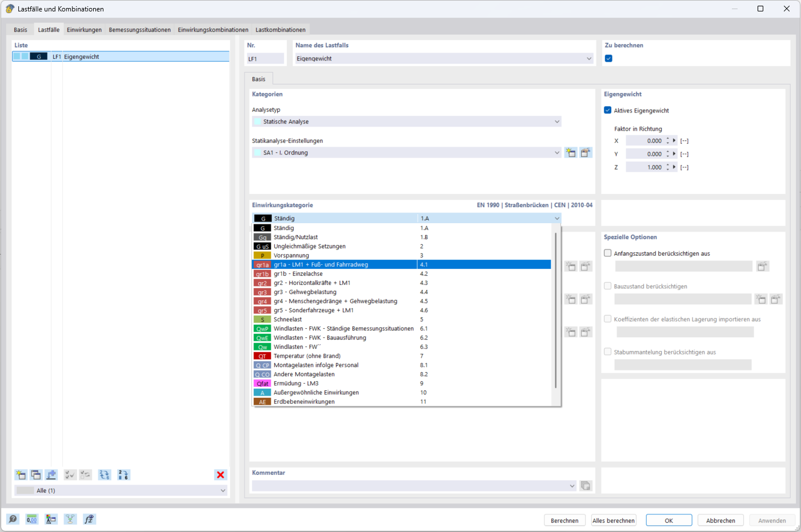
Task: Check Koeffizienten der elastischen Lagerung importieren
Action: 608,319
